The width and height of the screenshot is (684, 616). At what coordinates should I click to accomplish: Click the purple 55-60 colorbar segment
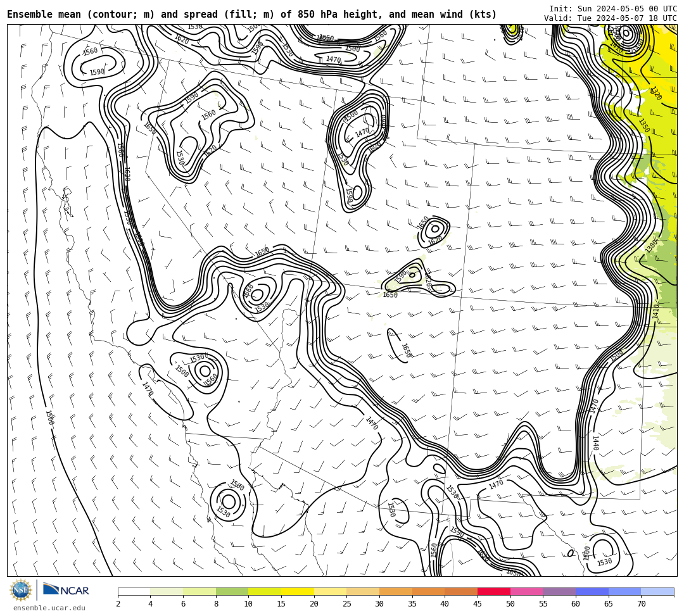559,591
